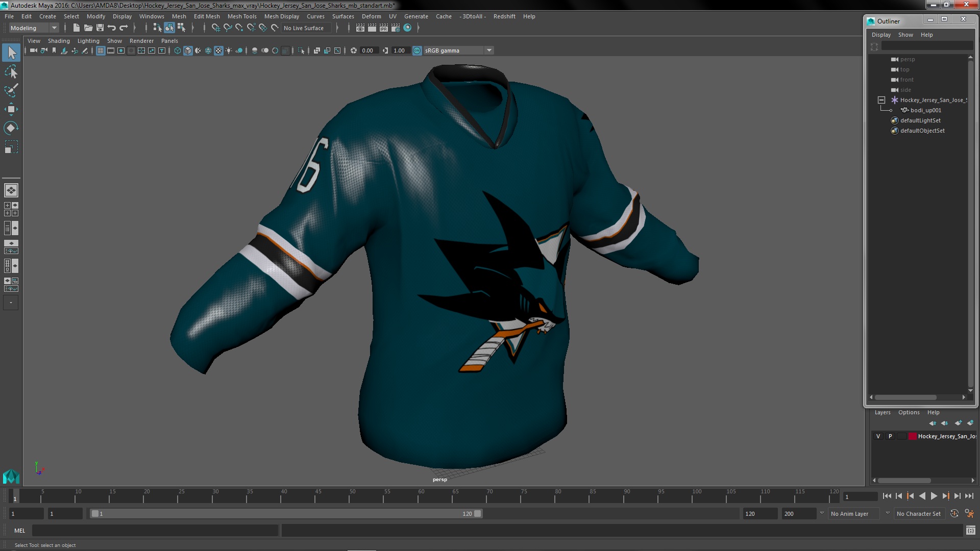Click the time range slider bar

tap(286, 514)
